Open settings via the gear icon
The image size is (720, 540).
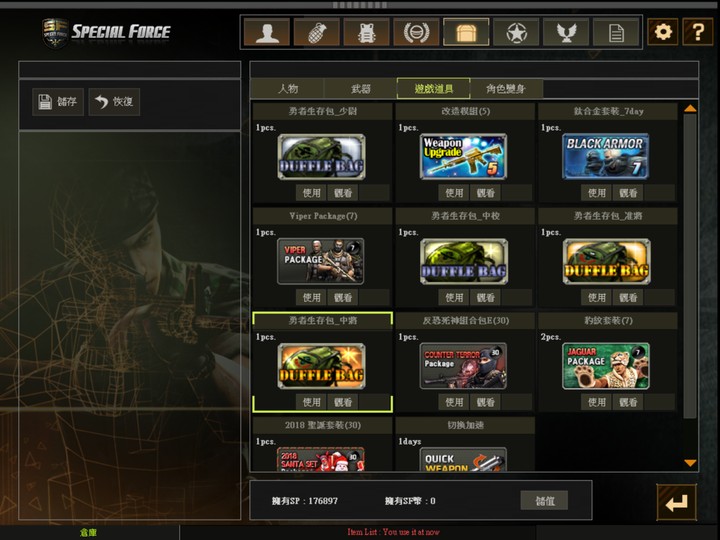[662, 32]
